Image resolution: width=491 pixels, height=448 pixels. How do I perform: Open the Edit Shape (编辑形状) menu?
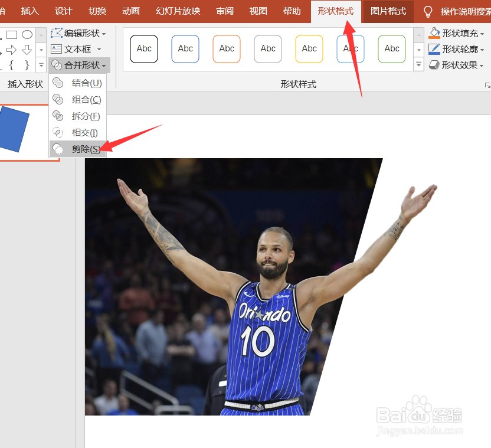[x=78, y=33]
